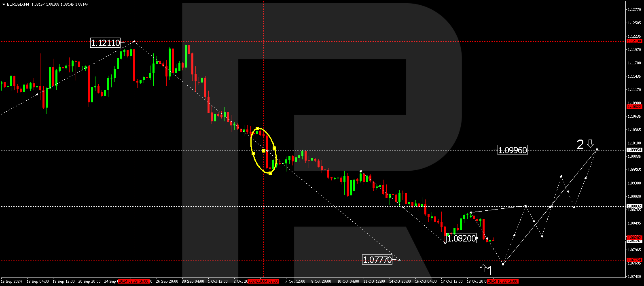The height and width of the screenshot is (286, 644).
Task: Select the 1.12110 price label
Action: 105,43
